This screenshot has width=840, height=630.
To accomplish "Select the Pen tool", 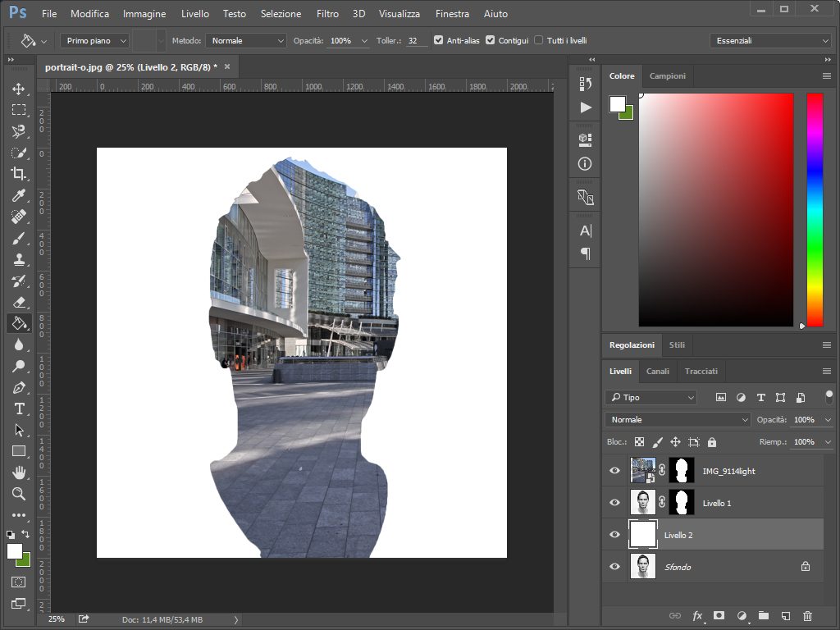I will pyautogui.click(x=18, y=387).
